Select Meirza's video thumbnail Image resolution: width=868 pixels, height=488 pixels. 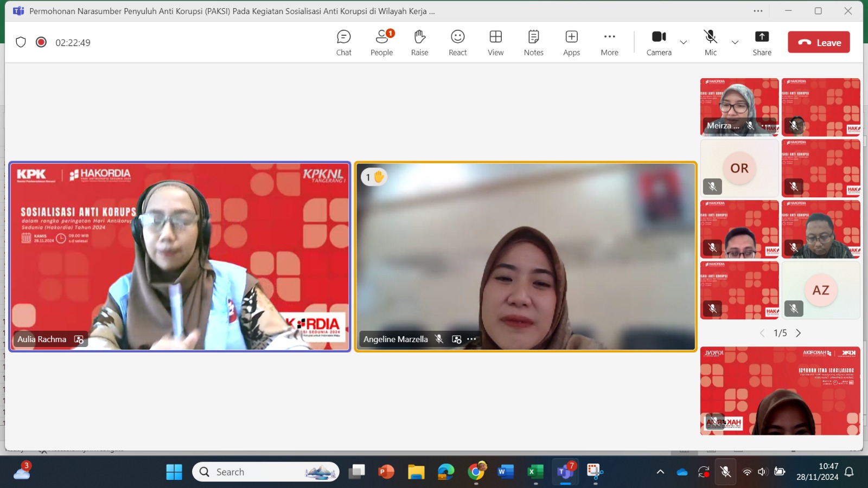click(739, 107)
